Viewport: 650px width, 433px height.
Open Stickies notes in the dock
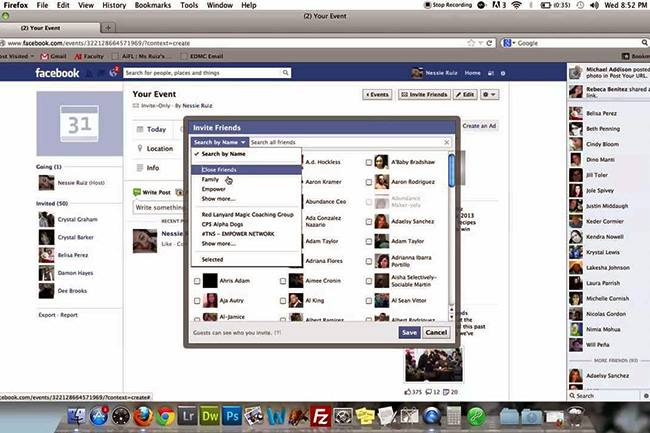click(365, 416)
